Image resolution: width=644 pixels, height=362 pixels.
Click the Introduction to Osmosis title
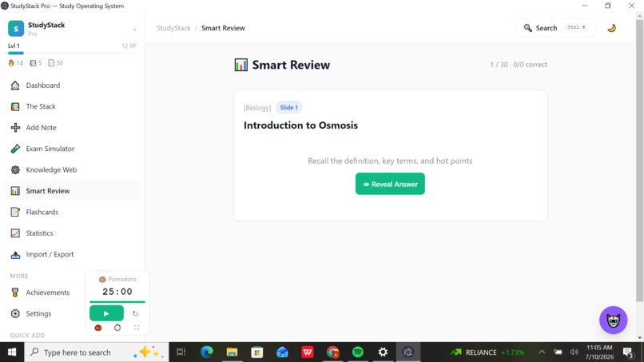coord(300,125)
